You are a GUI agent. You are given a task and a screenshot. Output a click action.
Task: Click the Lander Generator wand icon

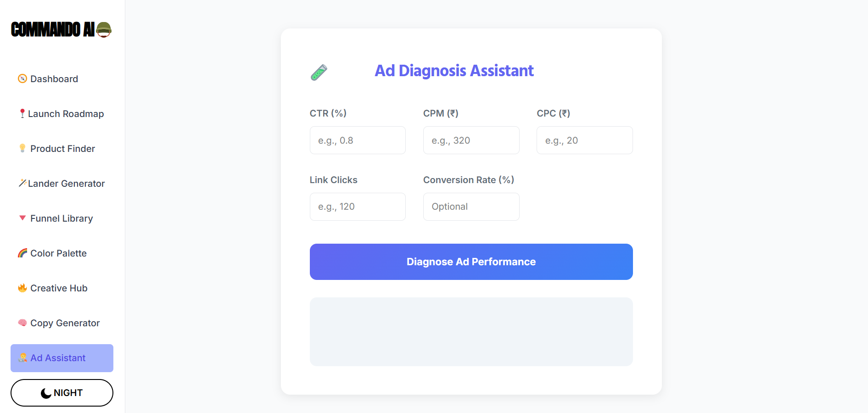[22, 183]
